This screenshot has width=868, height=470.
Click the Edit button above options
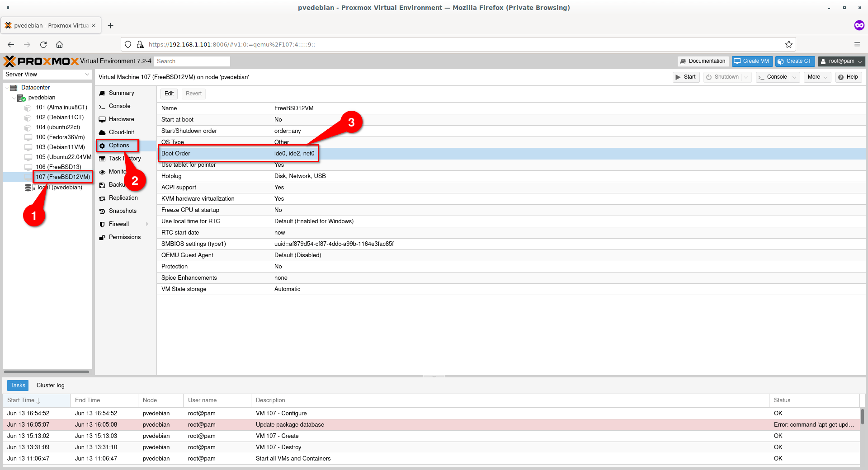click(169, 94)
